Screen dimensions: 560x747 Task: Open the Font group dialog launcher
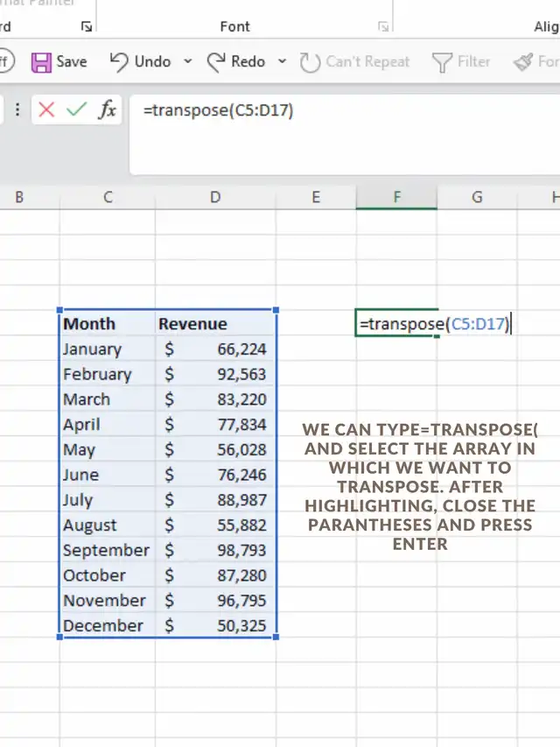383,27
